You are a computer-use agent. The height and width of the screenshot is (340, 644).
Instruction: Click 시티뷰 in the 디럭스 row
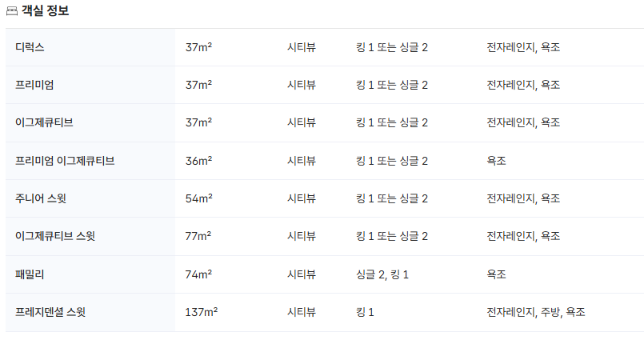click(x=302, y=47)
